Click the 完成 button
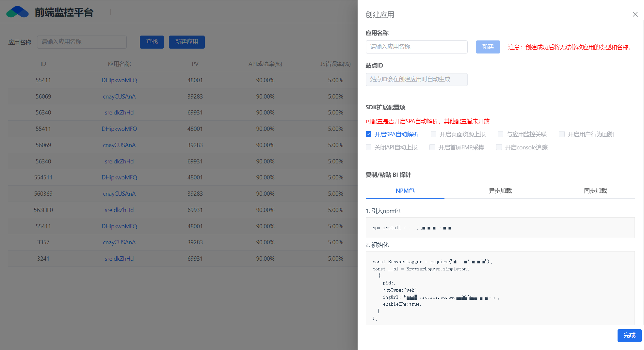Screen dimensions: 644x350 (629, 335)
